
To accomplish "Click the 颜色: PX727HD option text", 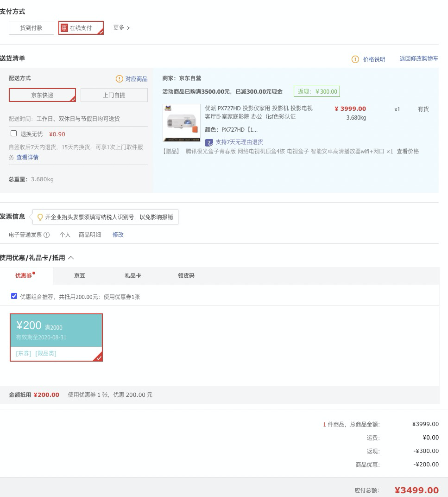I will pyautogui.click(x=231, y=130).
